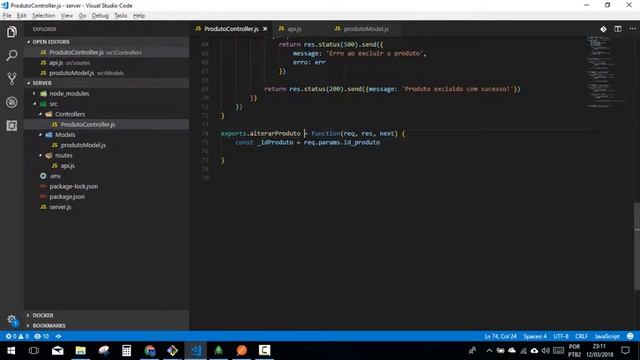Close the ProdutoController.js tab
Screen dimensions: 640x360
tap(265, 29)
